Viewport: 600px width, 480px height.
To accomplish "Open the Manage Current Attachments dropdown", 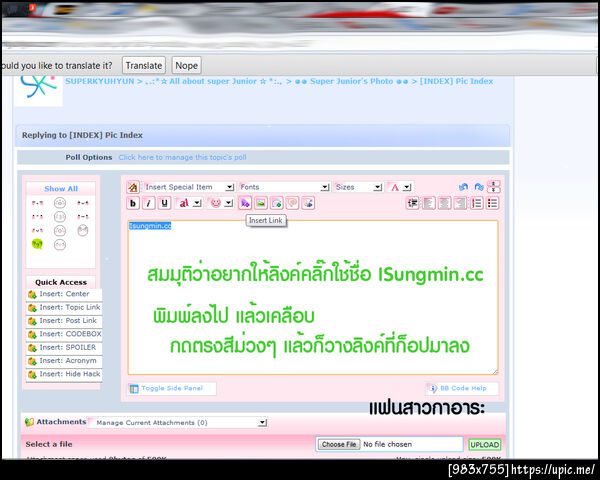I will [178, 423].
